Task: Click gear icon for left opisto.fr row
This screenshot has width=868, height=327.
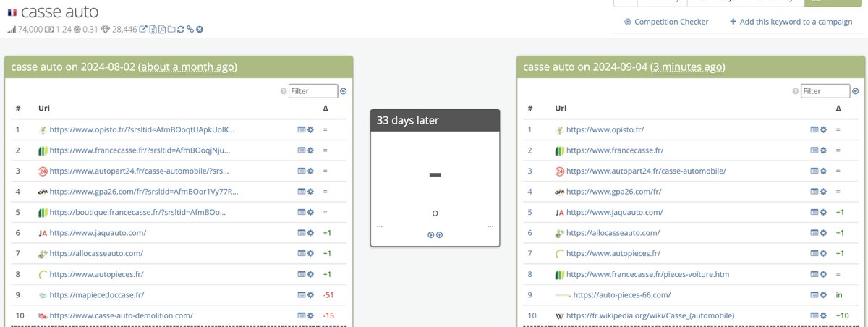Action: point(310,129)
